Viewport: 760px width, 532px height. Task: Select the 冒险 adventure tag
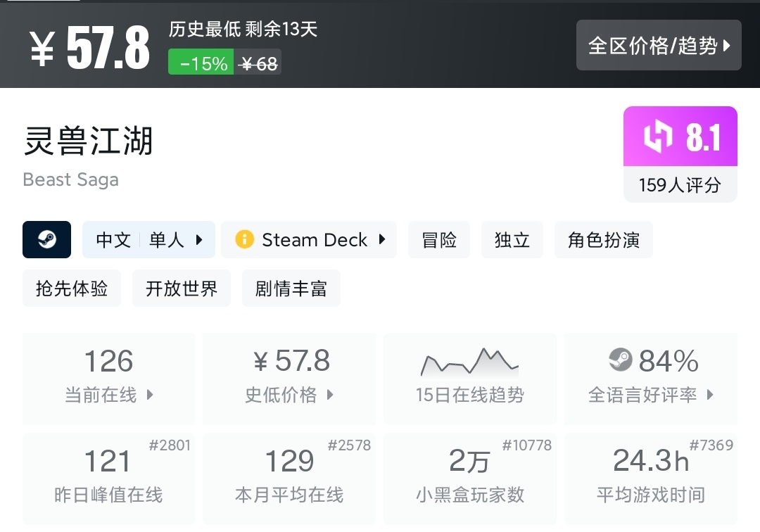coord(439,240)
